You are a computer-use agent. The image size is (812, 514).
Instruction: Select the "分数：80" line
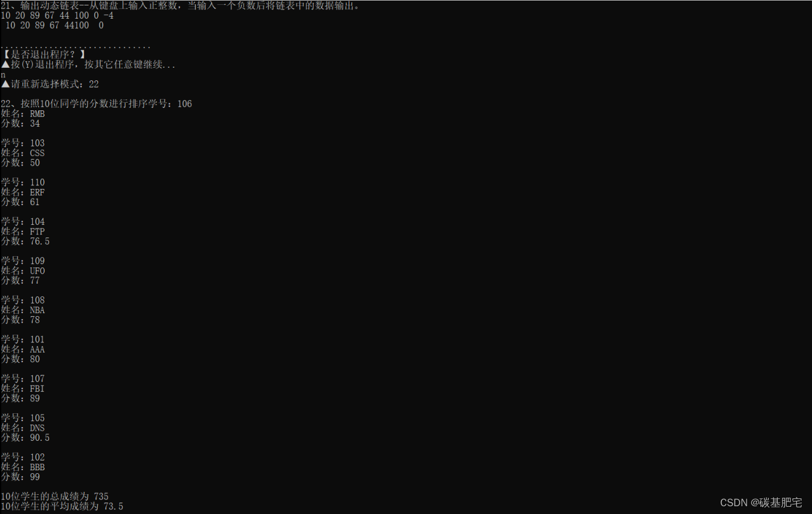pos(20,359)
